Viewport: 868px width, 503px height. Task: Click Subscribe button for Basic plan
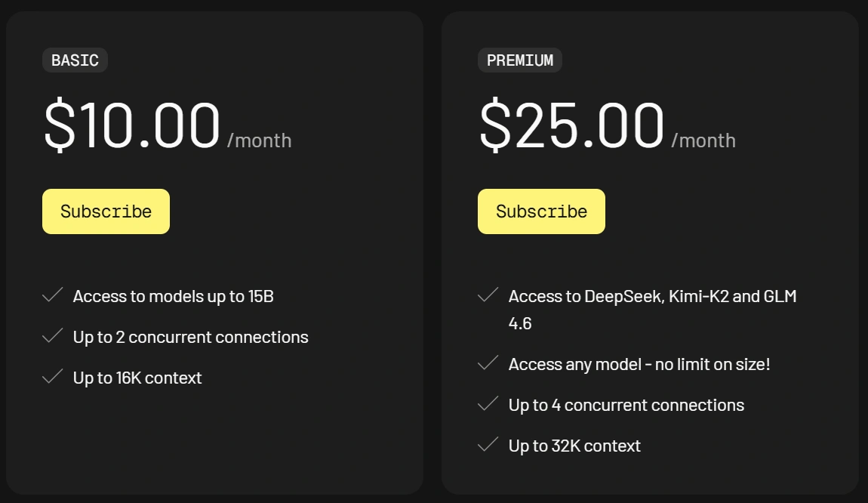[106, 211]
